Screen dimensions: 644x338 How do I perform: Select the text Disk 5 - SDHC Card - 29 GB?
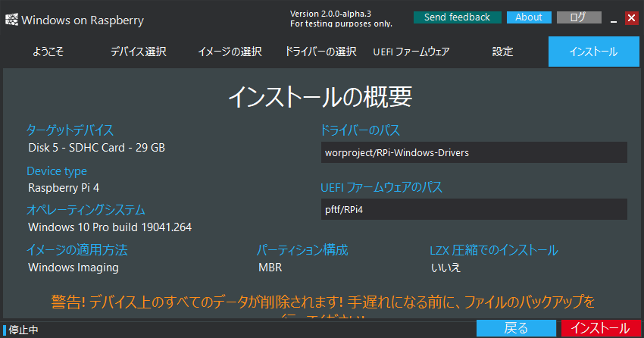pos(96,148)
